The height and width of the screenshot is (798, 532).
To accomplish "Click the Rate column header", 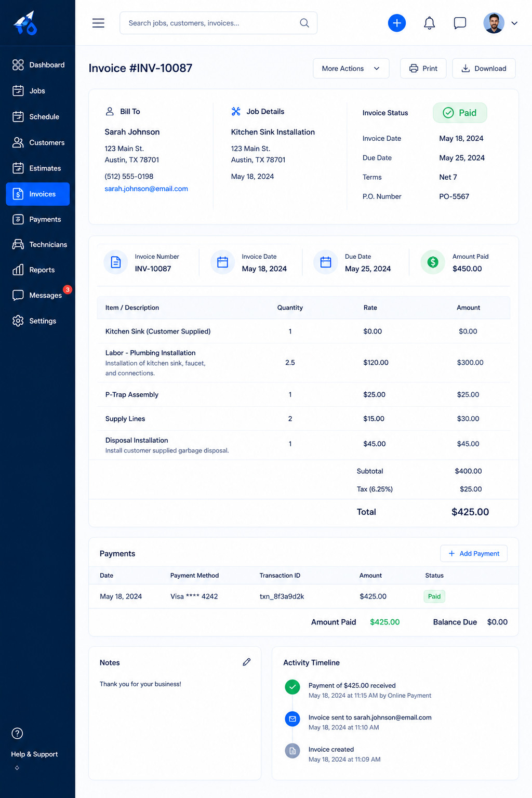I will click(x=370, y=308).
